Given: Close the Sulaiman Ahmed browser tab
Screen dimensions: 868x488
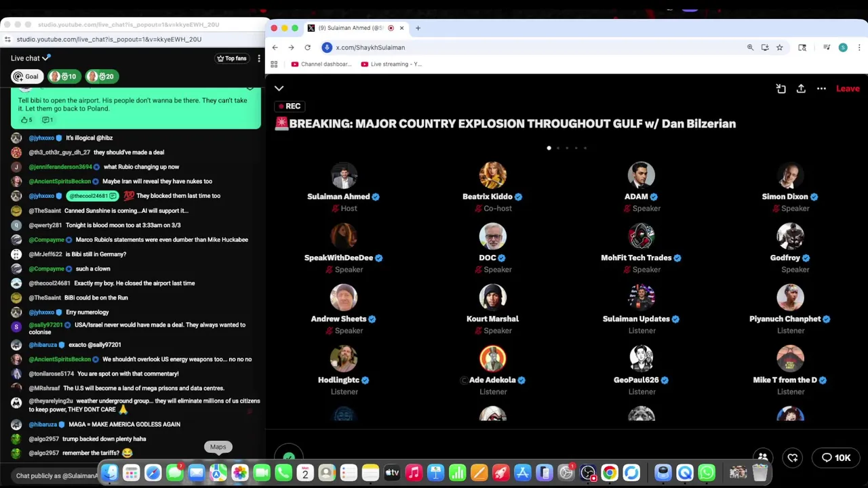Looking at the screenshot, I should pos(401,28).
